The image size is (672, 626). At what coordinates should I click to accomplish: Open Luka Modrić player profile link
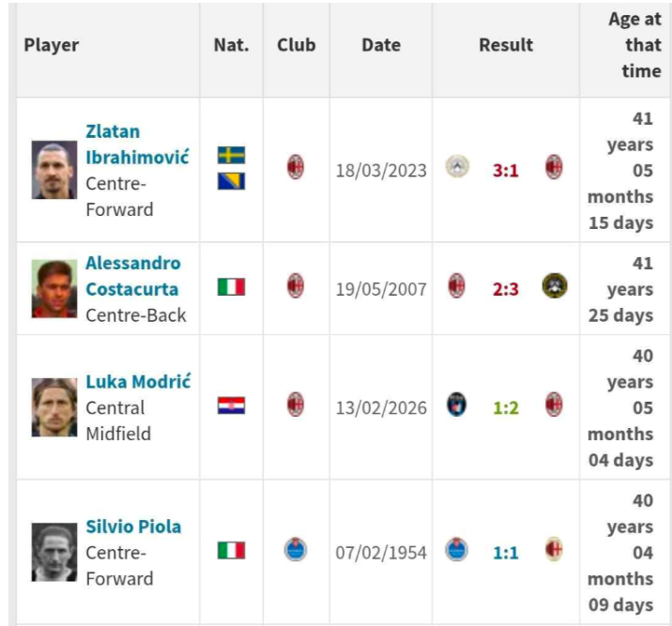(138, 381)
